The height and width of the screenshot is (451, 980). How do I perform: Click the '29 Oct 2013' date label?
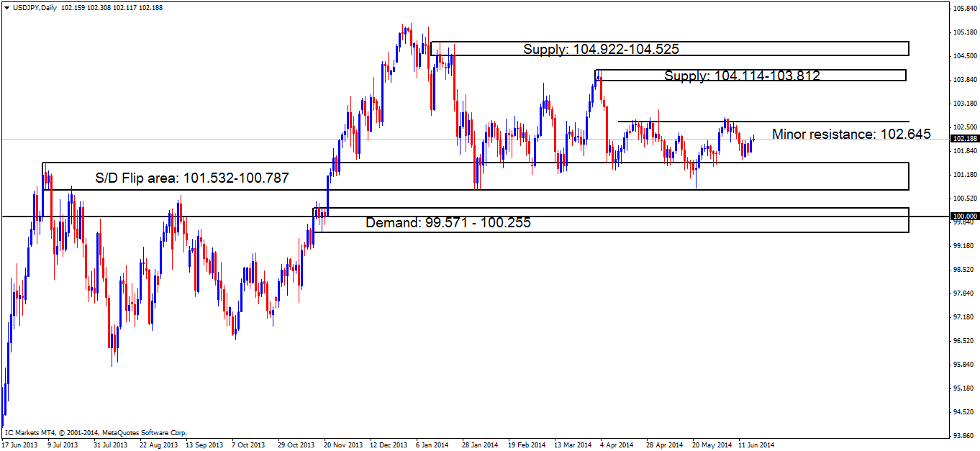[x=296, y=445]
